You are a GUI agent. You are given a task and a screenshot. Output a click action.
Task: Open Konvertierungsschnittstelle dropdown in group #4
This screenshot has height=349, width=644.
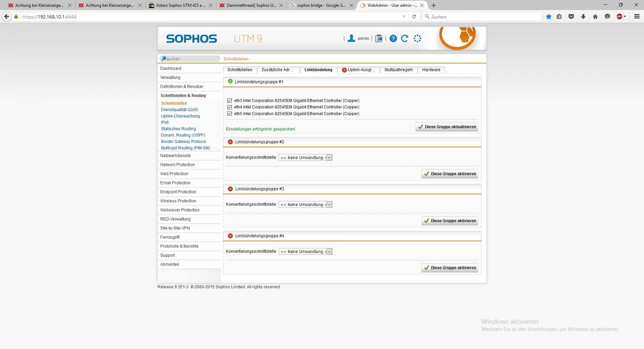coord(305,252)
